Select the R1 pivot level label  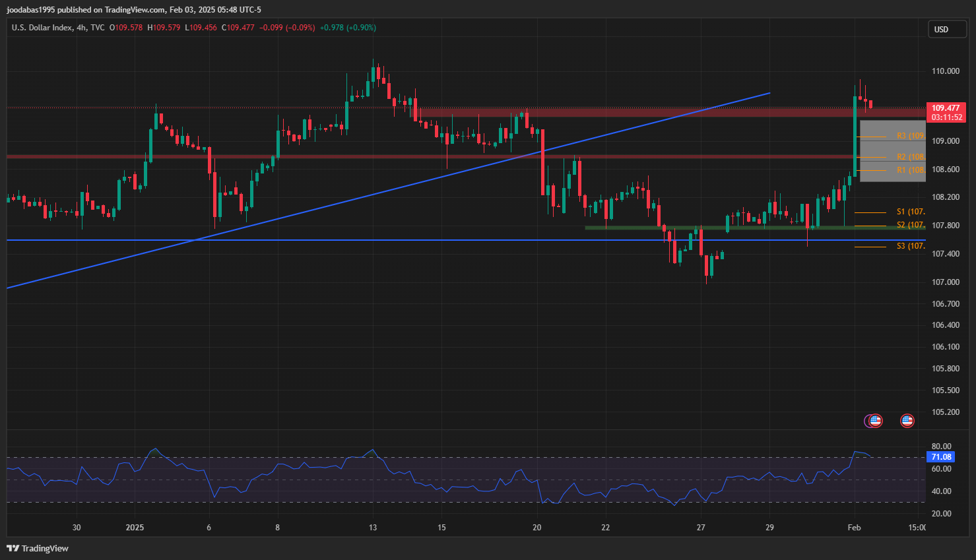point(910,170)
